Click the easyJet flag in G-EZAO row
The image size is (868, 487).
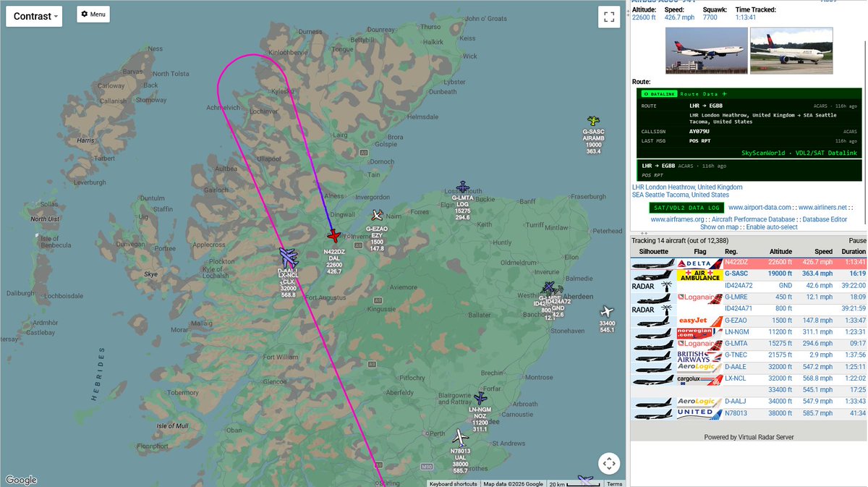699,321
